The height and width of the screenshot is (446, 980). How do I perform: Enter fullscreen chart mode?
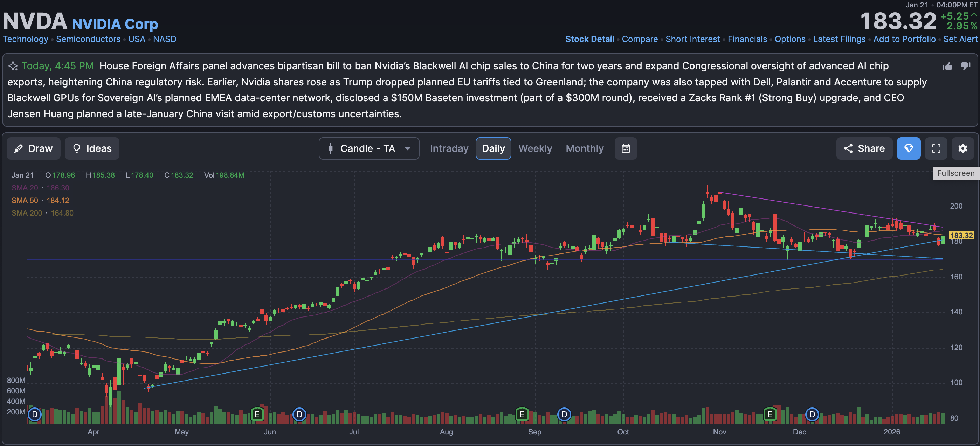click(x=936, y=148)
